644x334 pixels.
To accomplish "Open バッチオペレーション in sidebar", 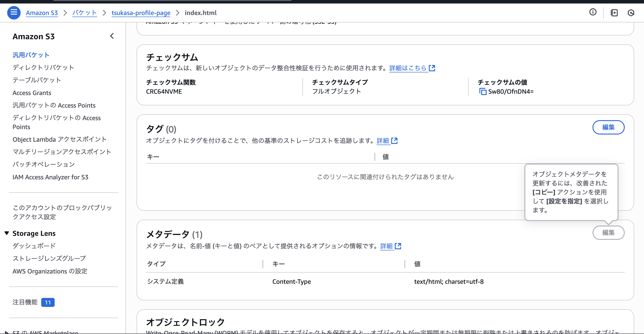I will (44, 164).
